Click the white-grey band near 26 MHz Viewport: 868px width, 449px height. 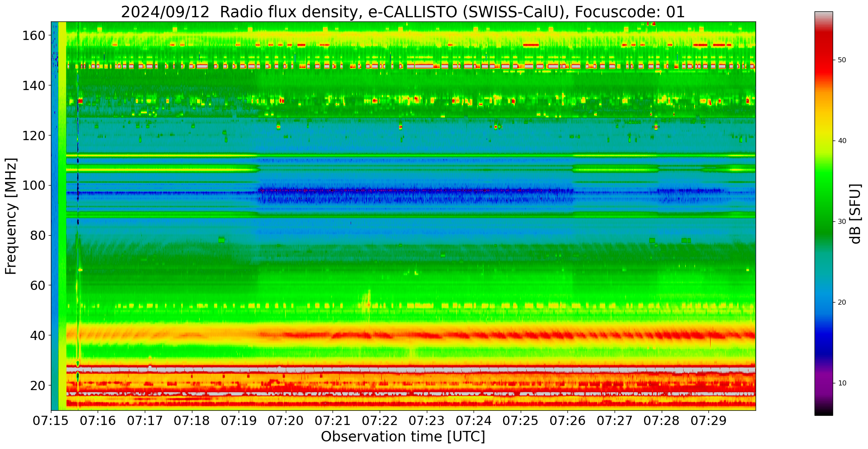point(411,370)
